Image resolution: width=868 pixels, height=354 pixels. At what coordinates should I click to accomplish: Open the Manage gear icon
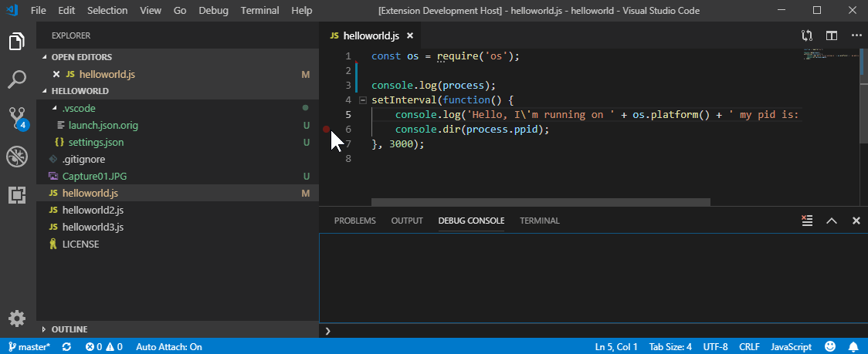tap(17, 319)
